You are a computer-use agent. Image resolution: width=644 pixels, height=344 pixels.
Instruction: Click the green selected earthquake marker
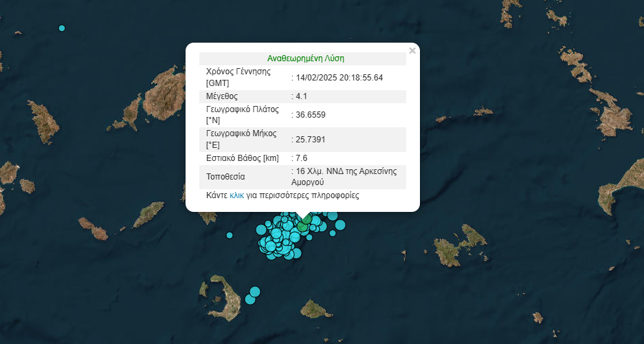pyautogui.click(x=302, y=226)
